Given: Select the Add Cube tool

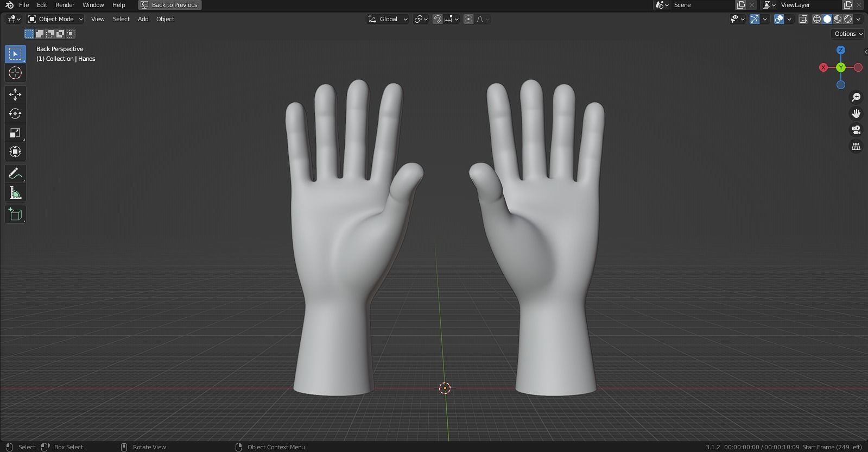Looking at the screenshot, I should coord(15,215).
